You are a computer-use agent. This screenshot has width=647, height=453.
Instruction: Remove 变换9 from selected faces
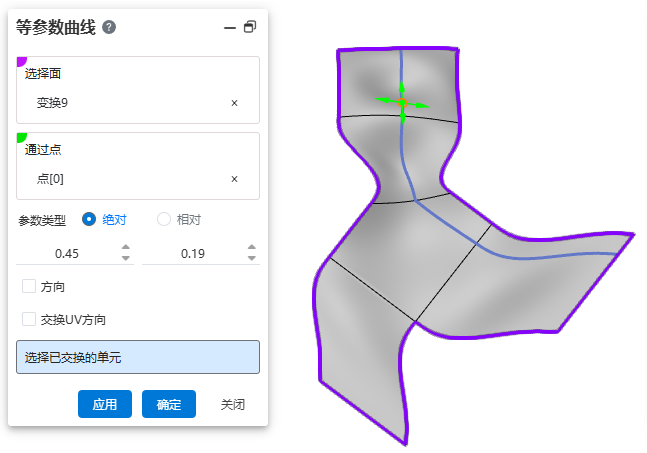click(234, 103)
